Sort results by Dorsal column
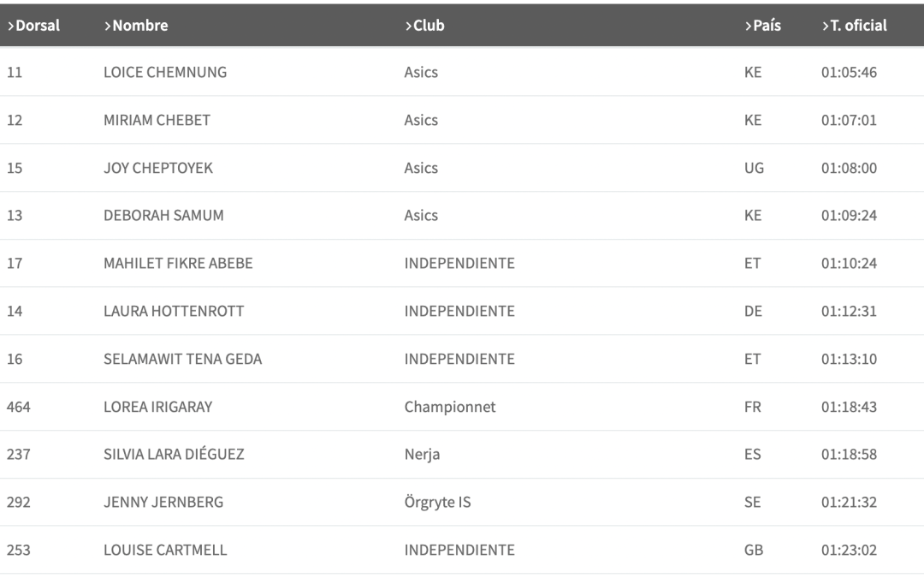Image resolution: width=924 pixels, height=578 pixels. click(34, 26)
